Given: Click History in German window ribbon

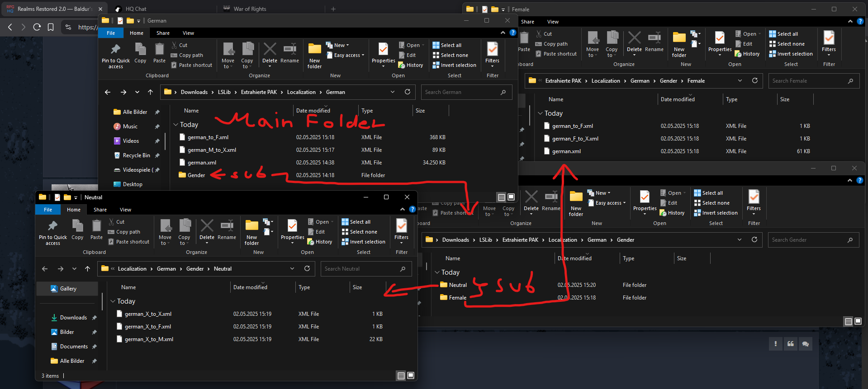Looking at the screenshot, I should coord(411,65).
